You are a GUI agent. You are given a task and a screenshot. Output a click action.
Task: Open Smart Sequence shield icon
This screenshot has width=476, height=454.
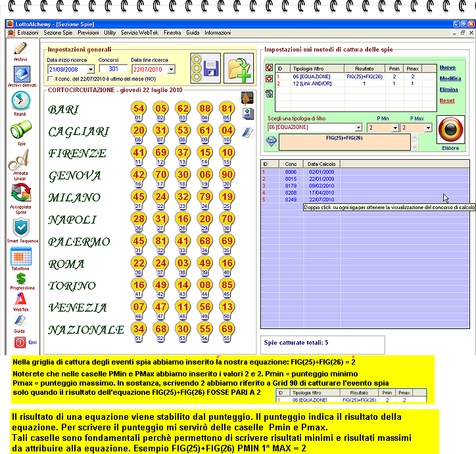point(21,228)
